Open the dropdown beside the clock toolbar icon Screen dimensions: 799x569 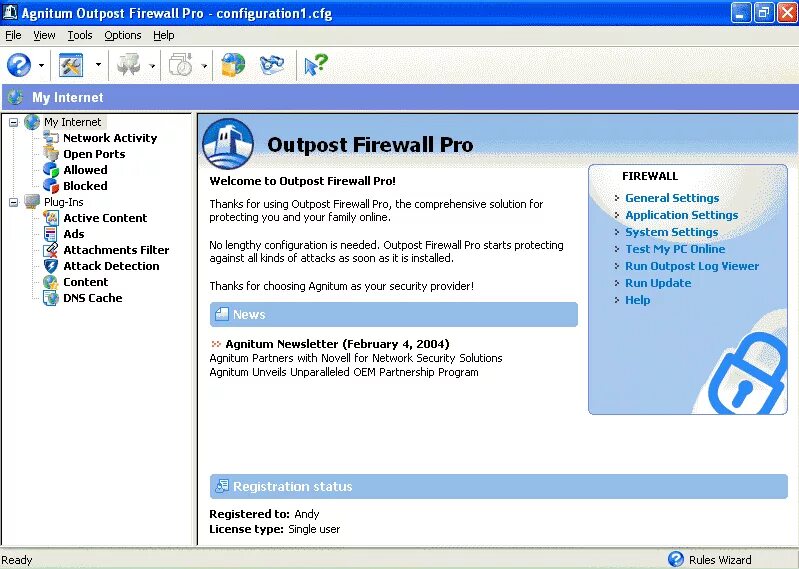204,66
